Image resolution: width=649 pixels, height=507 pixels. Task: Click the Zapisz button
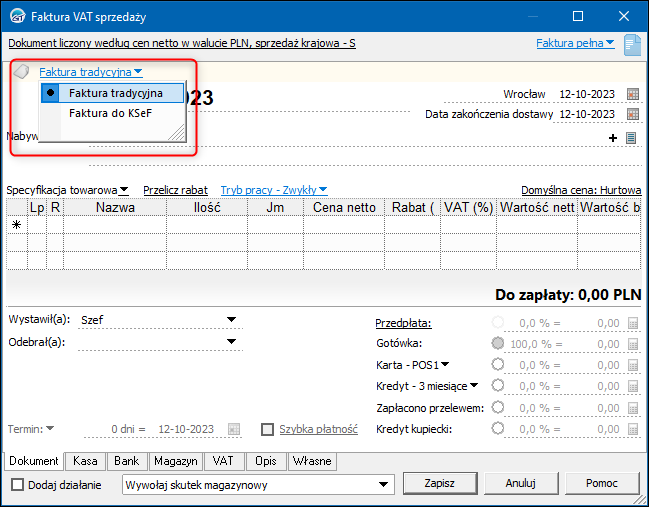click(x=440, y=483)
